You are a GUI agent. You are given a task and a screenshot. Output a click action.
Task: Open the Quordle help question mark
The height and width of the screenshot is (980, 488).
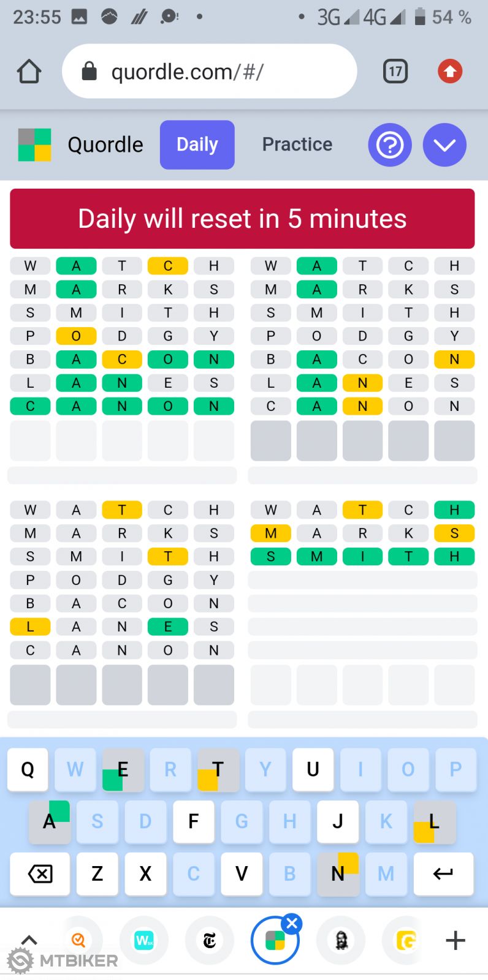pyautogui.click(x=390, y=145)
